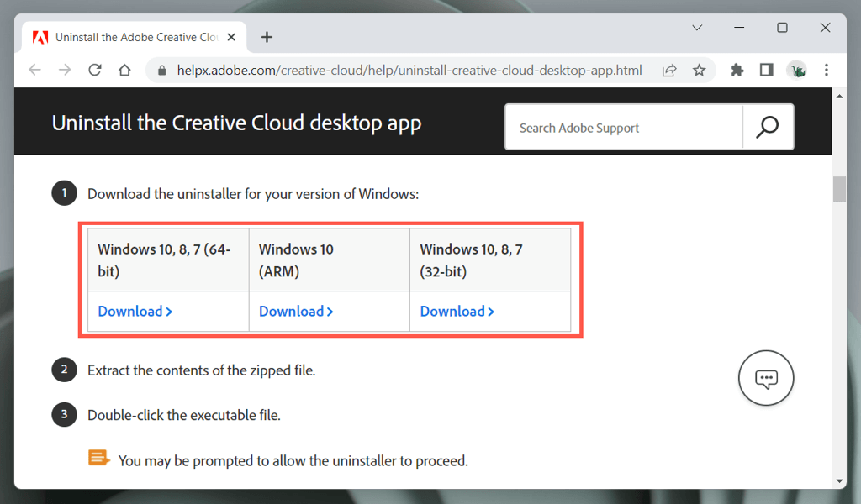
Task: Click 'Double-click the executable file' text
Action: coord(184,415)
